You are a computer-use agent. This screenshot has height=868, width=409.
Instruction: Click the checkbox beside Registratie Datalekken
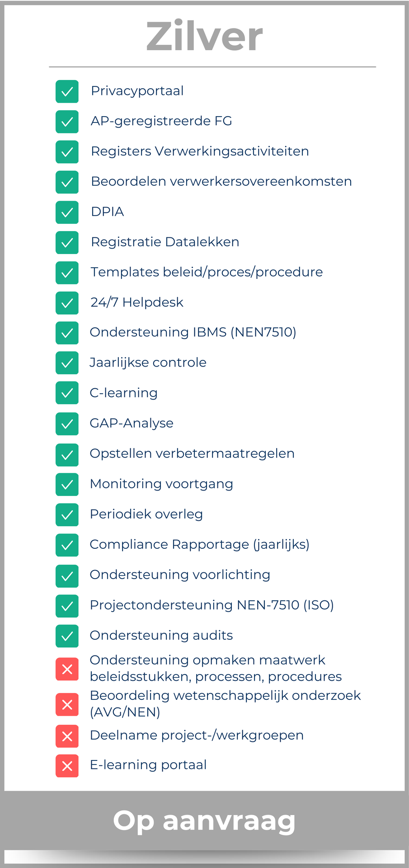[67, 242]
